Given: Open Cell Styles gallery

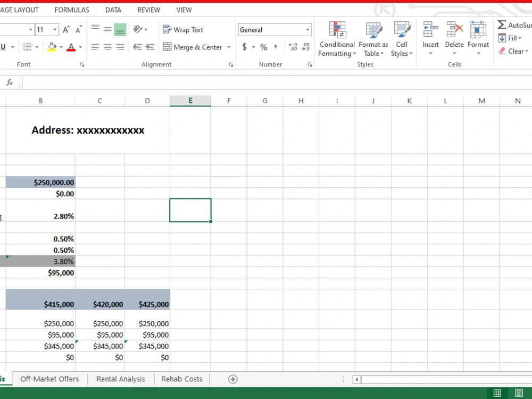Looking at the screenshot, I should (402, 39).
